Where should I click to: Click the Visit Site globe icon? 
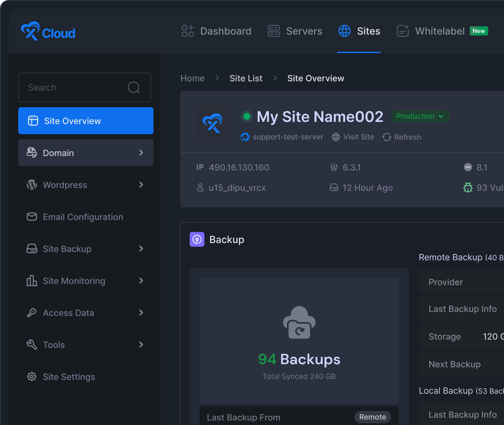(x=336, y=137)
